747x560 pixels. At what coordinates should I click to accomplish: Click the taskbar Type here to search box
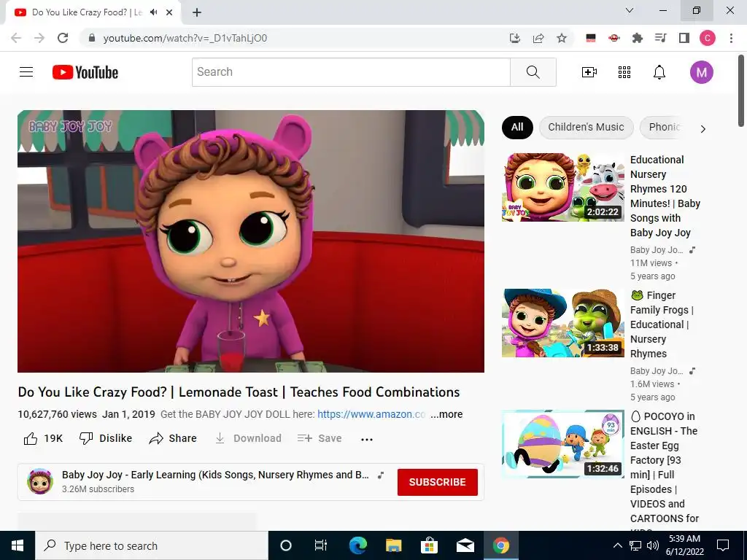(152, 545)
